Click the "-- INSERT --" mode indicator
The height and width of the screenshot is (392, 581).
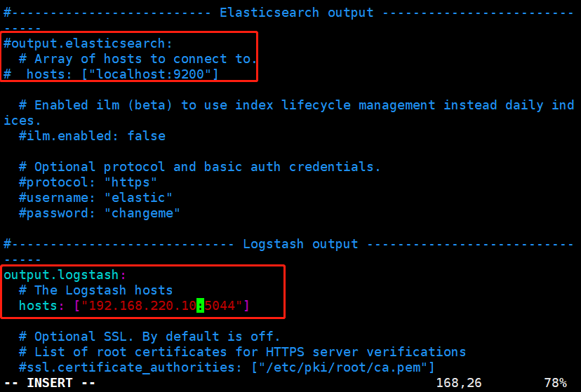point(49,383)
